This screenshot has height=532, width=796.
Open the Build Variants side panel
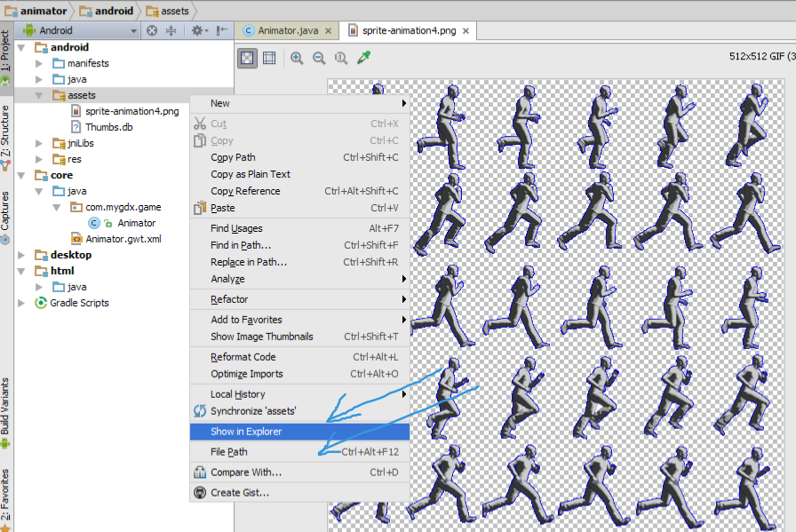(5, 412)
